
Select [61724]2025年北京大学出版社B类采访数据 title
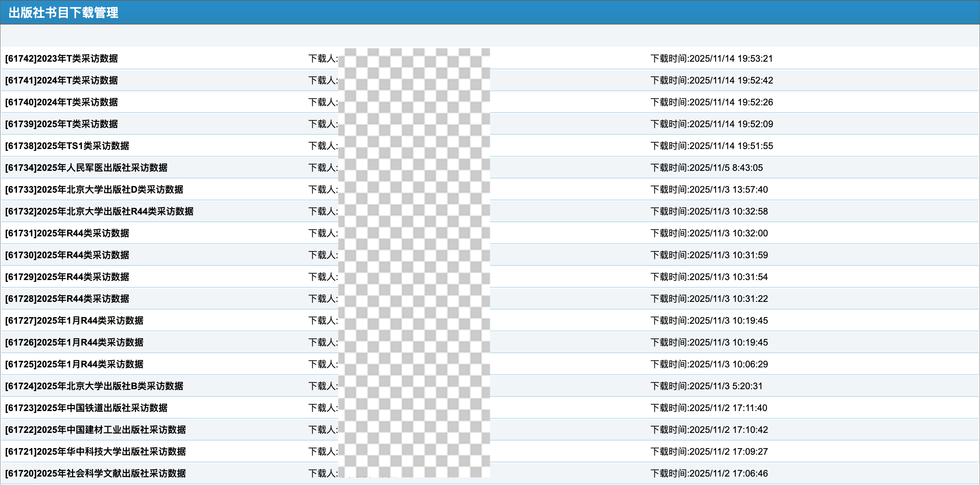coord(94,386)
